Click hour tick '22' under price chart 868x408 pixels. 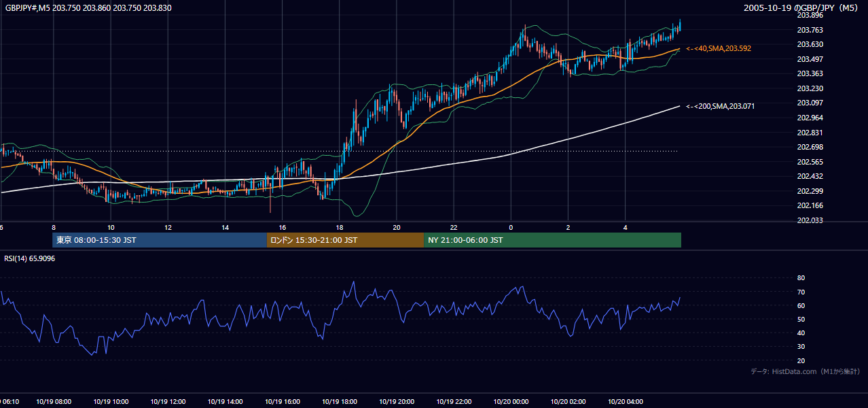(454, 228)
